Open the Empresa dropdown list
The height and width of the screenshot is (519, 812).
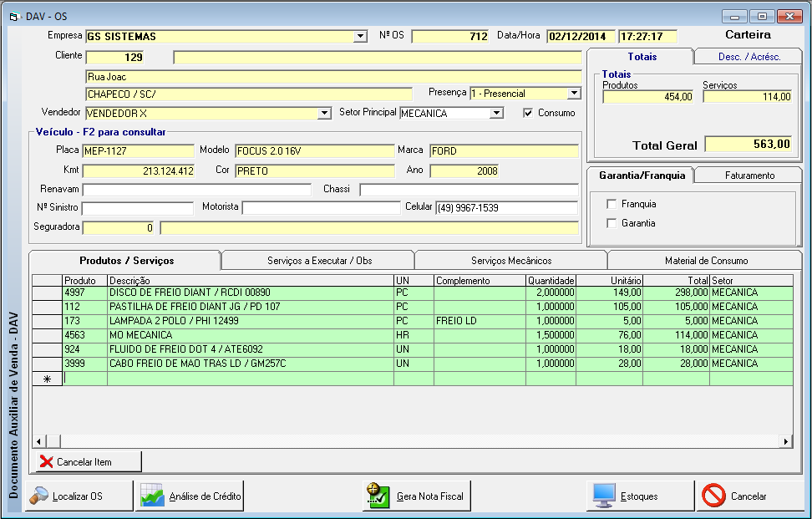coord(360,37)
